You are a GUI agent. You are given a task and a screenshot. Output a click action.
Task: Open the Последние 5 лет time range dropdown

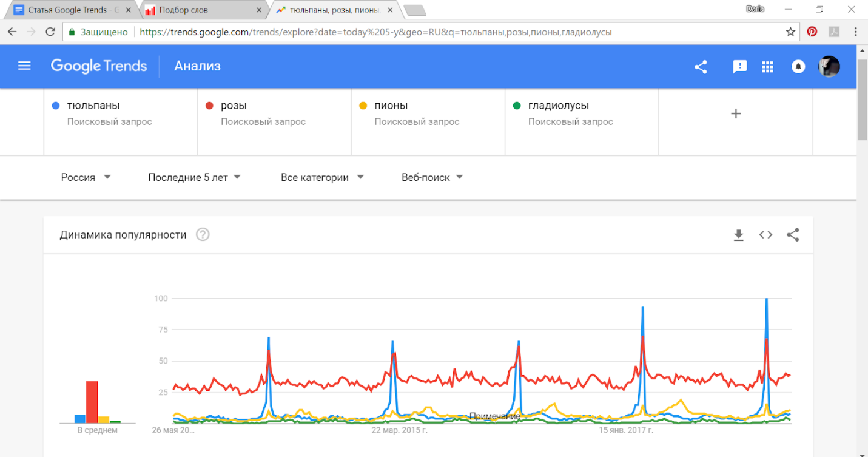[194, 177]
